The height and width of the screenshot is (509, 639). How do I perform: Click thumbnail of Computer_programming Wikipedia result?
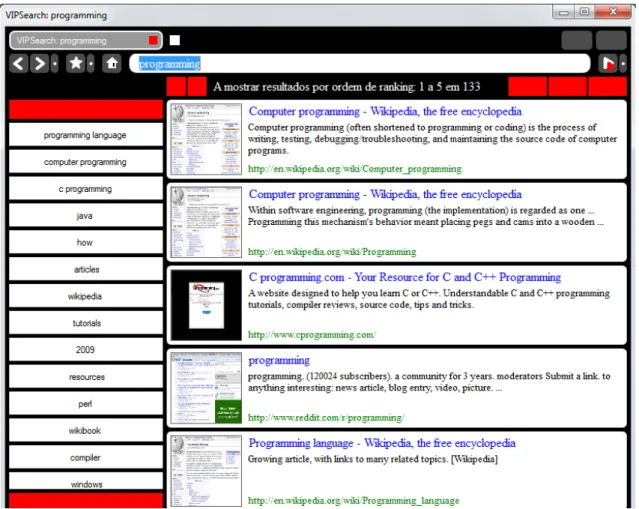click(206, 139)
